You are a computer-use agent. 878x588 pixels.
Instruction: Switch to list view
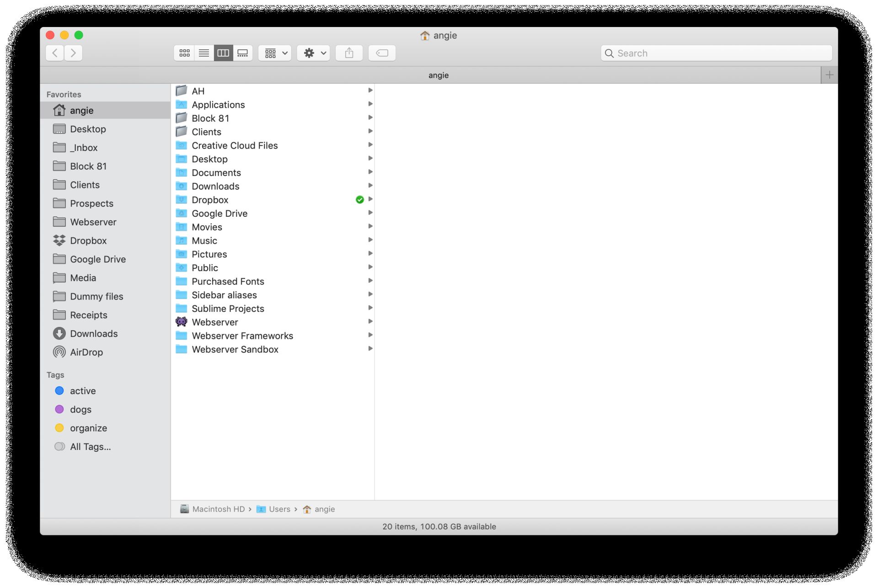204,53
